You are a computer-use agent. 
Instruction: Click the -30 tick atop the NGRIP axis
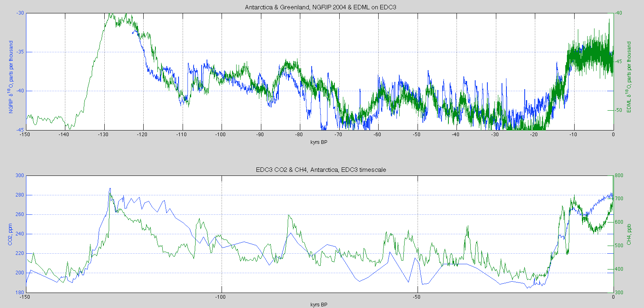20,13
